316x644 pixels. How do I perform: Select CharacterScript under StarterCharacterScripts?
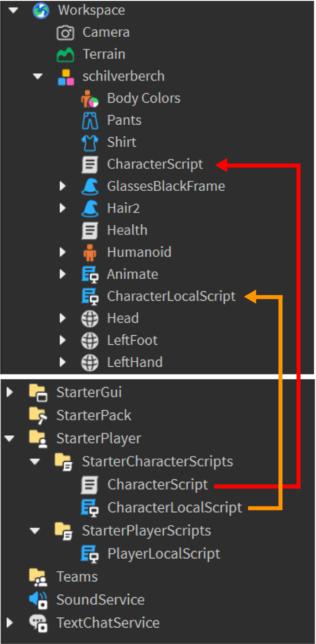pyautogui.click(x=158, y=485)
